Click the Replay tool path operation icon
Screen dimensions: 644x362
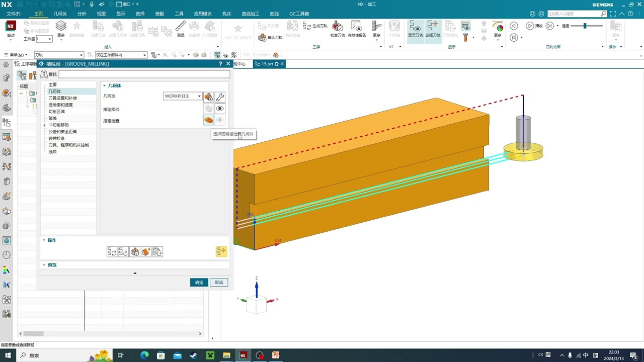click(x=123, y=252)
